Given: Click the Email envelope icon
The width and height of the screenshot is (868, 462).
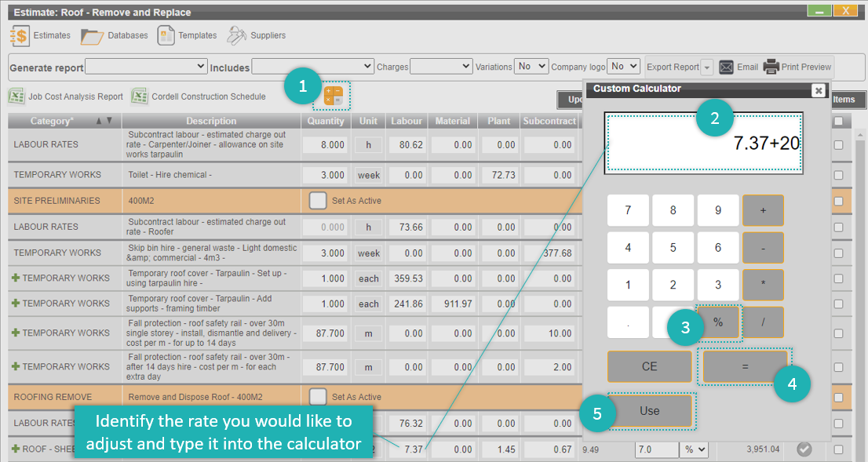Looking at the screenshot, I should pyautogui.click(x=726, y=67).
